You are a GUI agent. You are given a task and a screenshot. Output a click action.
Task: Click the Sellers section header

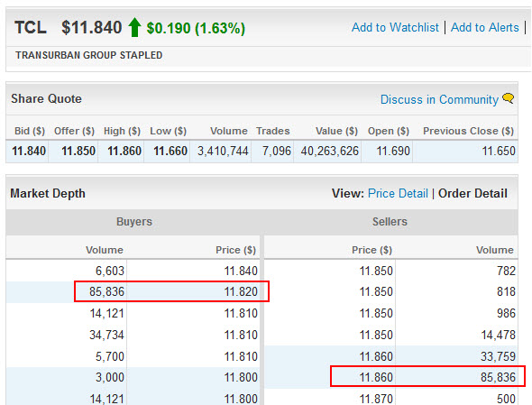tap(390, 222)
